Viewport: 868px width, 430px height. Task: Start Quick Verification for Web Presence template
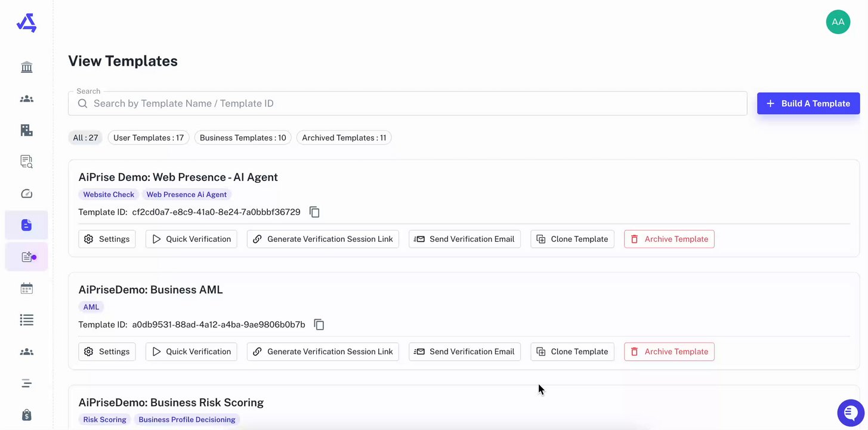click(191, 239)
